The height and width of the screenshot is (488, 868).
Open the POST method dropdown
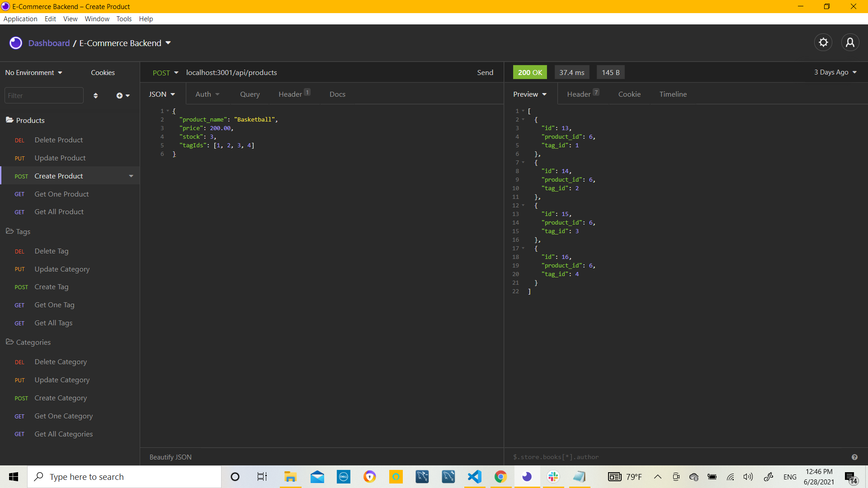coord(165,72)
